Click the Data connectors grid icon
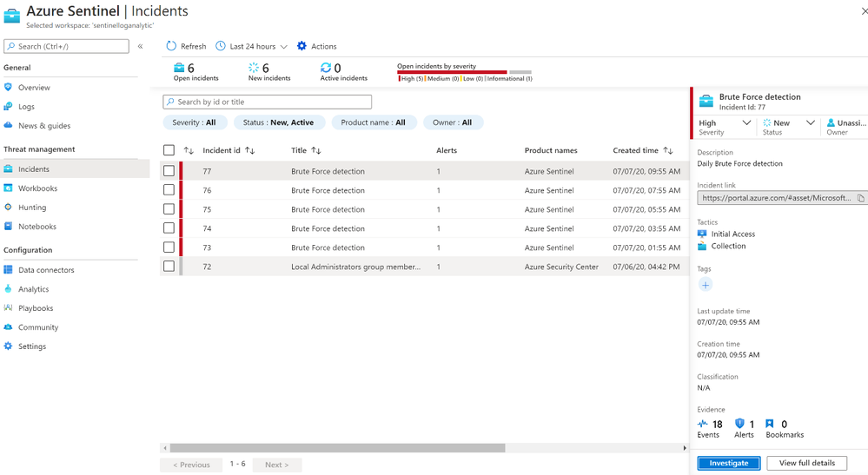The height and width of the screenshot is (475, 868). click(x=8, y=270)
